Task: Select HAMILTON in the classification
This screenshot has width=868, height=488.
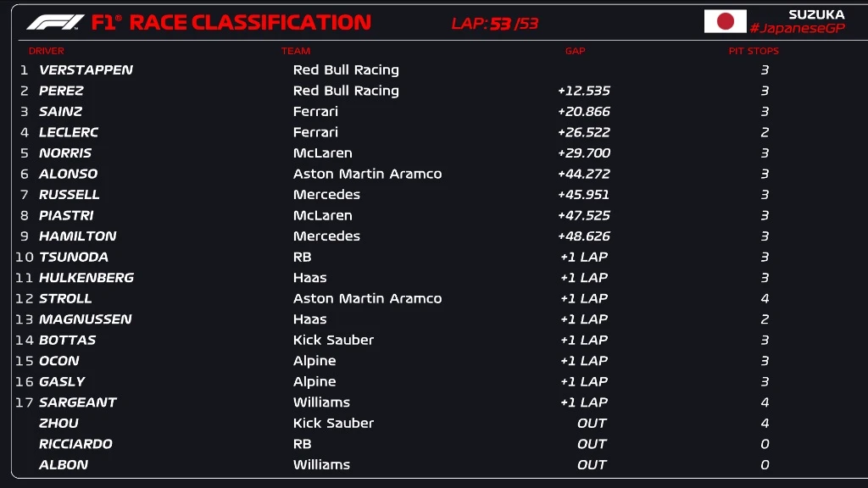Action: [77, 236]
